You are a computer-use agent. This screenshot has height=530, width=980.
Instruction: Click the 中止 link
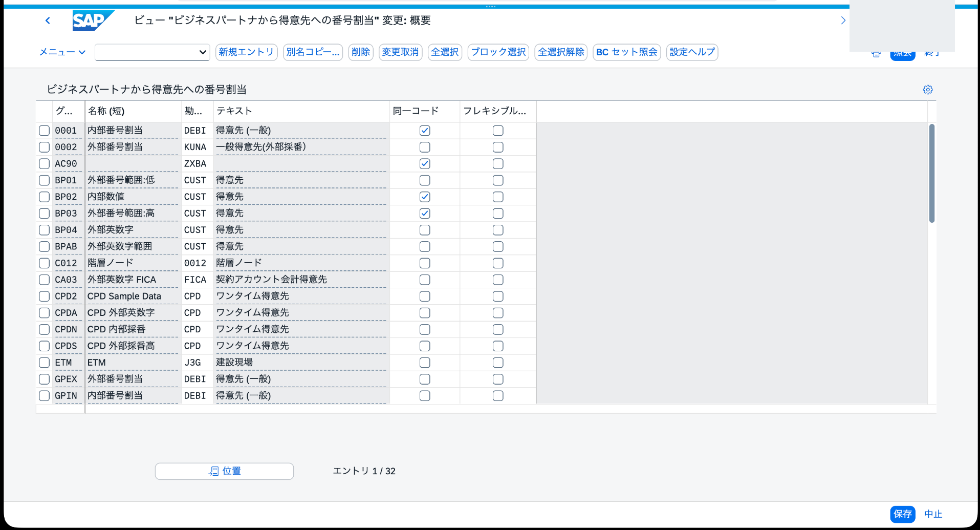(933, 514)
